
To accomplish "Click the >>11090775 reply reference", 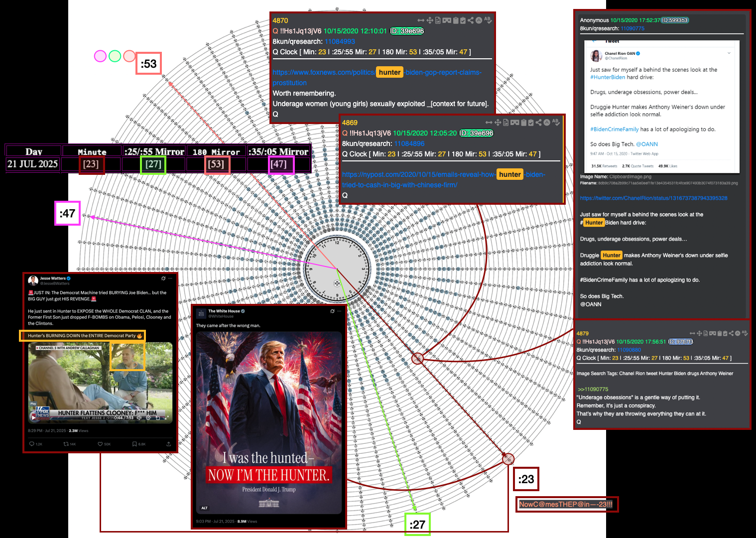I will tap(593, 389).
